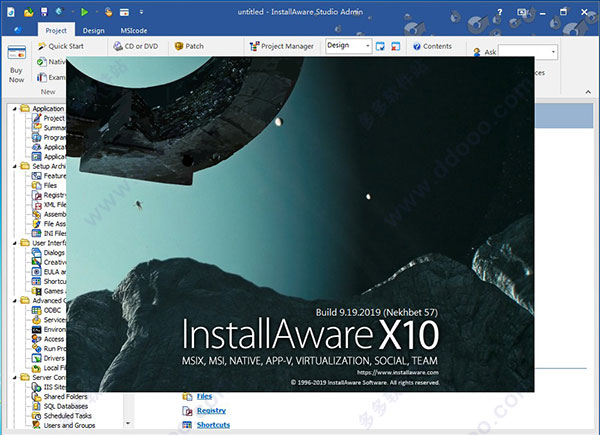600x435 pixels.
Task: Select the Users and Groups tree item
Action: pos(64,425)
